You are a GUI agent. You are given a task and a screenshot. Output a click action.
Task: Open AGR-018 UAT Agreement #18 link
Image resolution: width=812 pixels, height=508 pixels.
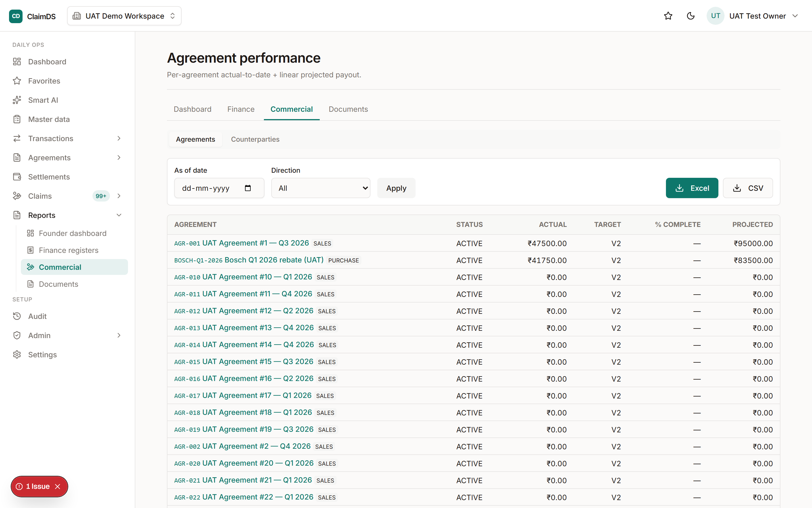[x=243, y=412]
